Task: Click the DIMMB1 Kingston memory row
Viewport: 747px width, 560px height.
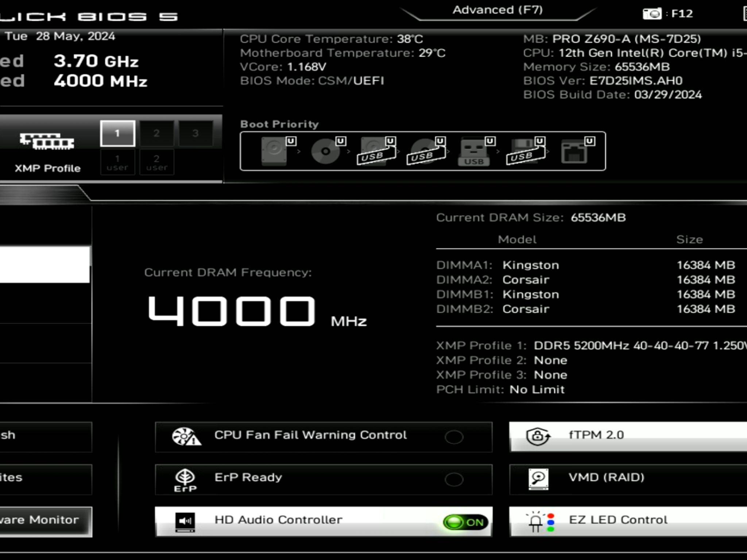Action: [586, 294]
